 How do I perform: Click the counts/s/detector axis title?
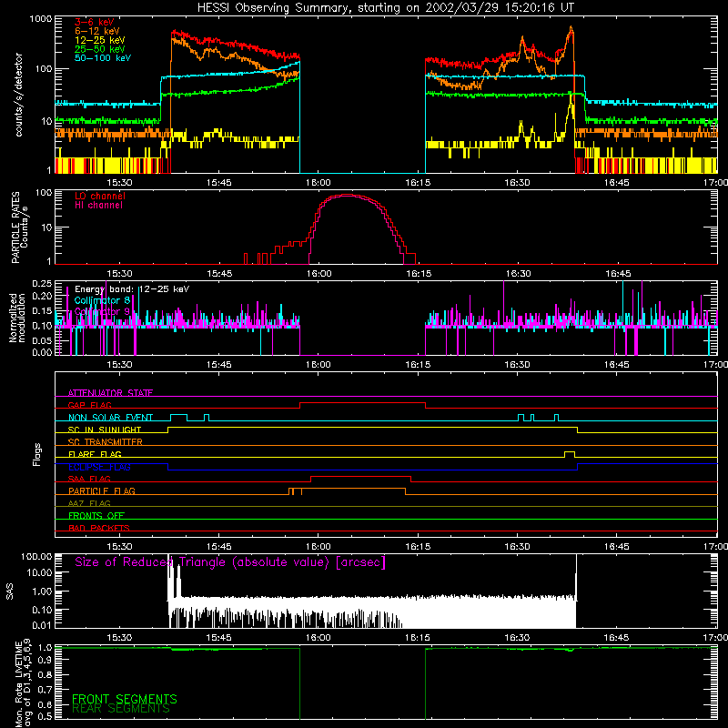[x=19, y=95]
